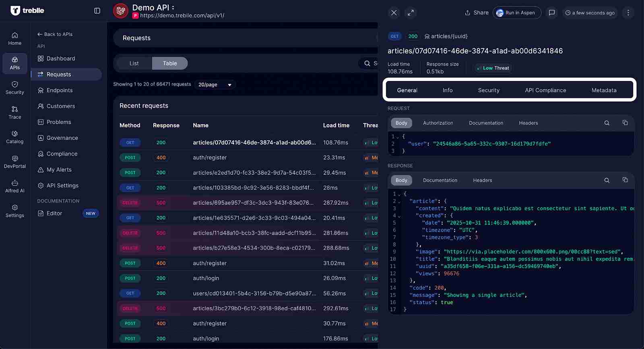644x349 pixels.
Task: Open the comments icon in the detail header
Action: point(551,13)
